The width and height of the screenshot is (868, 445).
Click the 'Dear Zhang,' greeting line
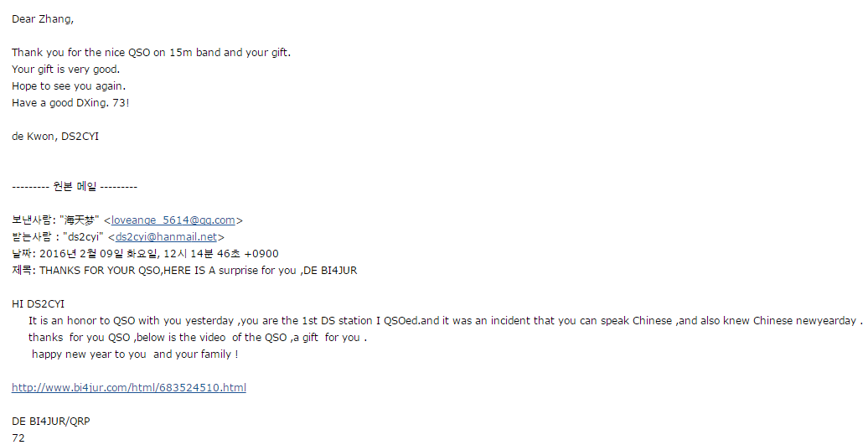(43, 19)
